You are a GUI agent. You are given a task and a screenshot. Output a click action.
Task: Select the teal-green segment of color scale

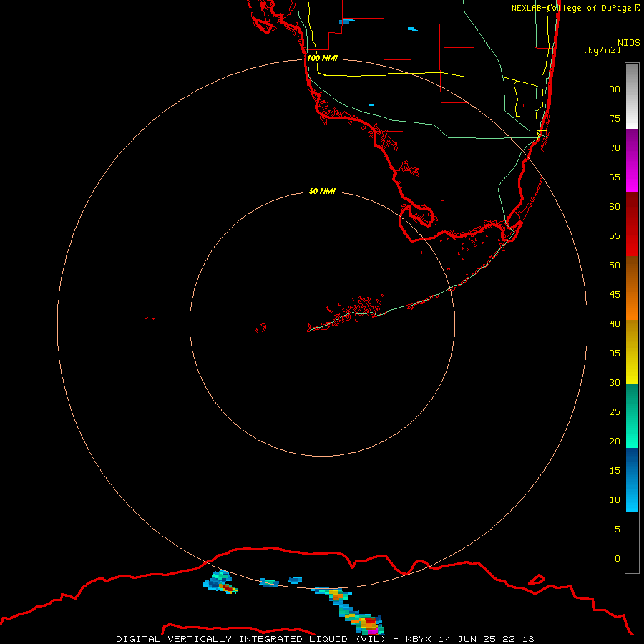coord(632,416)
